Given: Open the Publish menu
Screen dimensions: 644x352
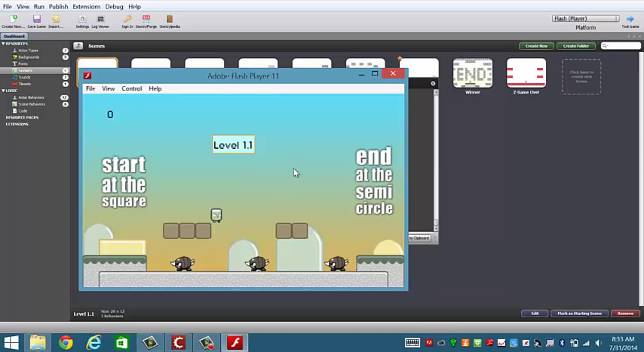Looking at the screenshot, I should (x=58, y=6).
